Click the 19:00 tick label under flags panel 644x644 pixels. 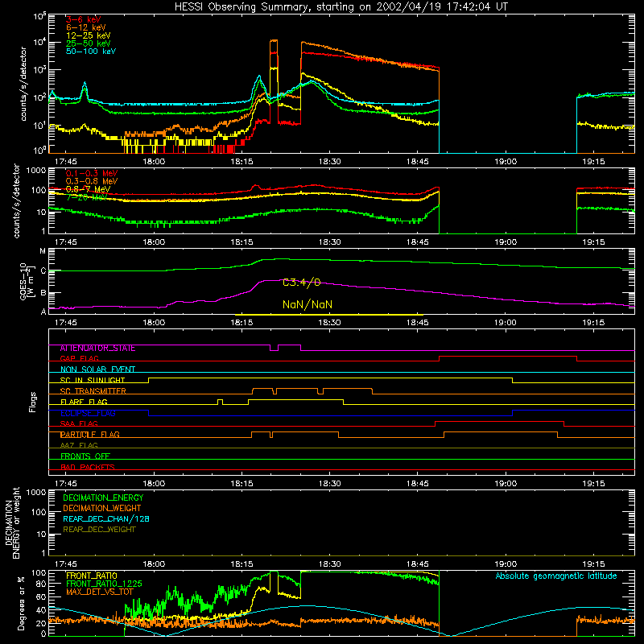pos(506,484)
